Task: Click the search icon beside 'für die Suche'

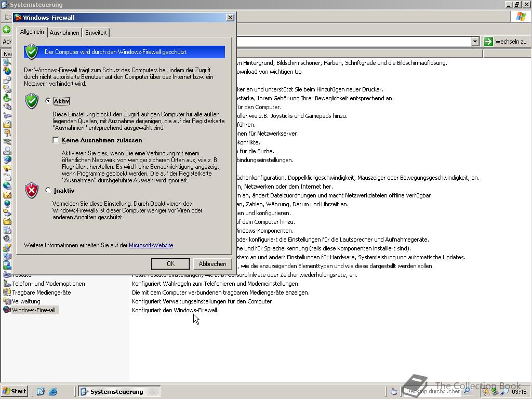Action: [7, 151]
